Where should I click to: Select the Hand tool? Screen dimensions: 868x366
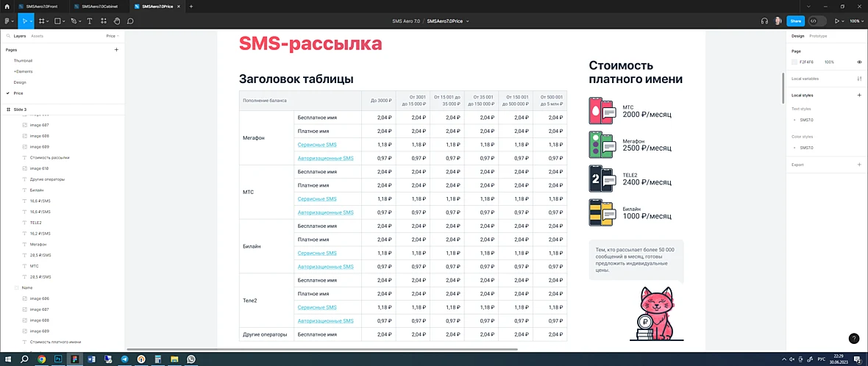coord(117,21)
